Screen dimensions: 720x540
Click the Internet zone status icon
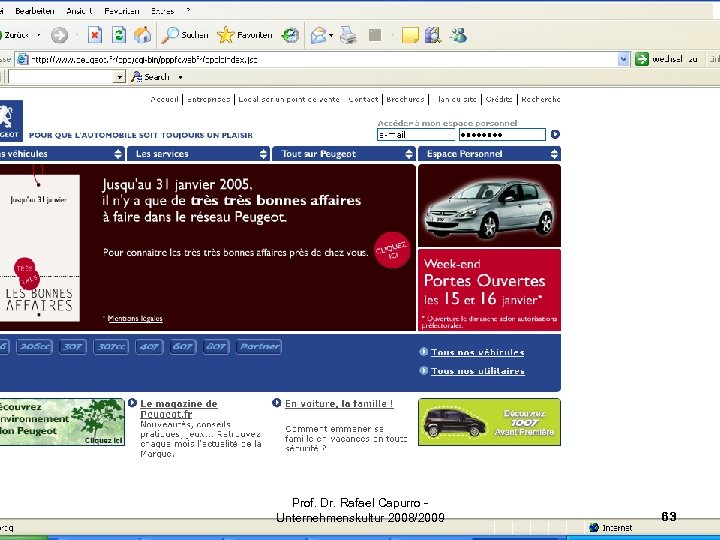click(594, 528)
